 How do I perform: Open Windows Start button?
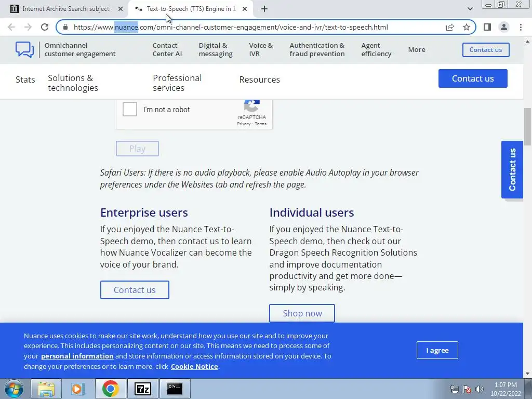pos(14,389)
